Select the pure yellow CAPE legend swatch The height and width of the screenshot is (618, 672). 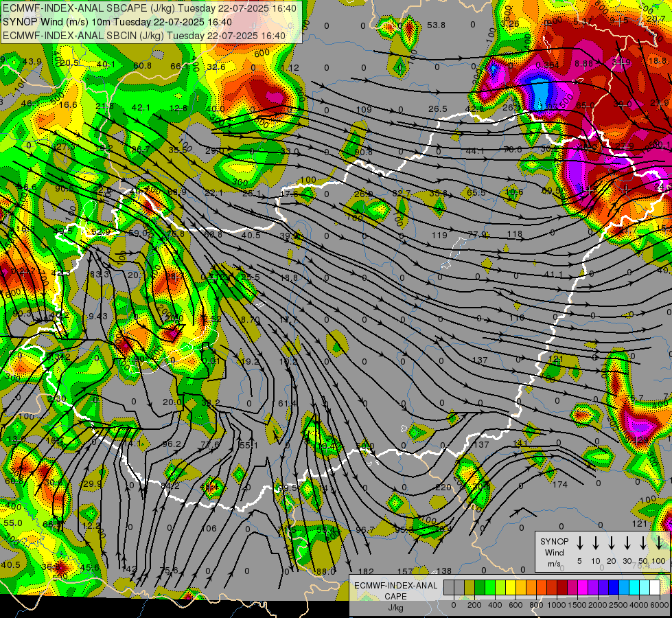pos(511,587)
